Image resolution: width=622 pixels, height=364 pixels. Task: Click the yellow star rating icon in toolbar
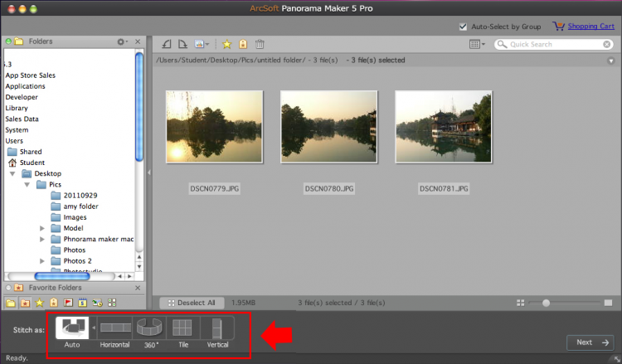click(x=227, y=45)
